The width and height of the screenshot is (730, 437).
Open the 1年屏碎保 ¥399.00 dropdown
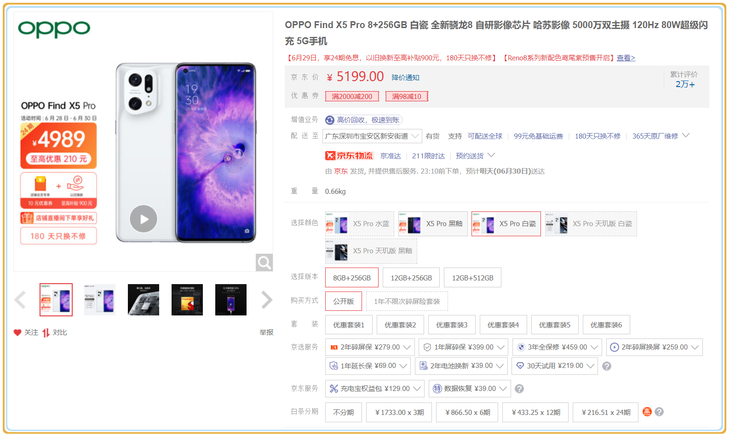click(463, 347)
